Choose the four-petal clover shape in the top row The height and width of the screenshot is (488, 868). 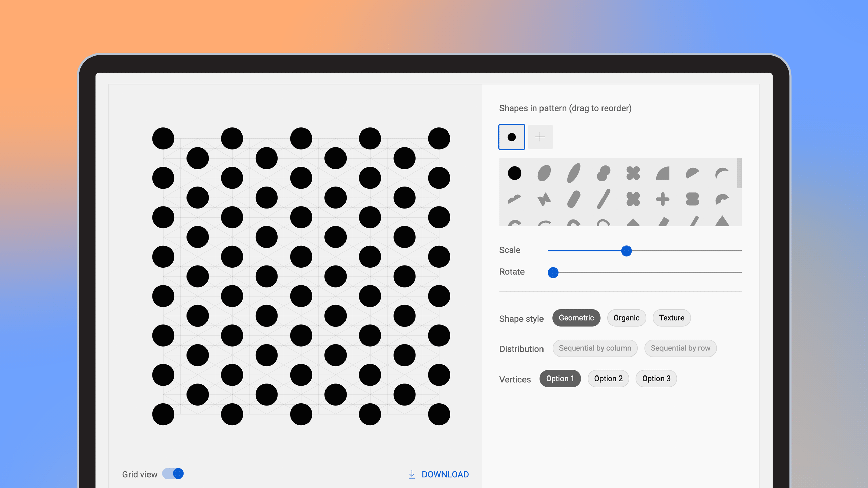point(633,173)
